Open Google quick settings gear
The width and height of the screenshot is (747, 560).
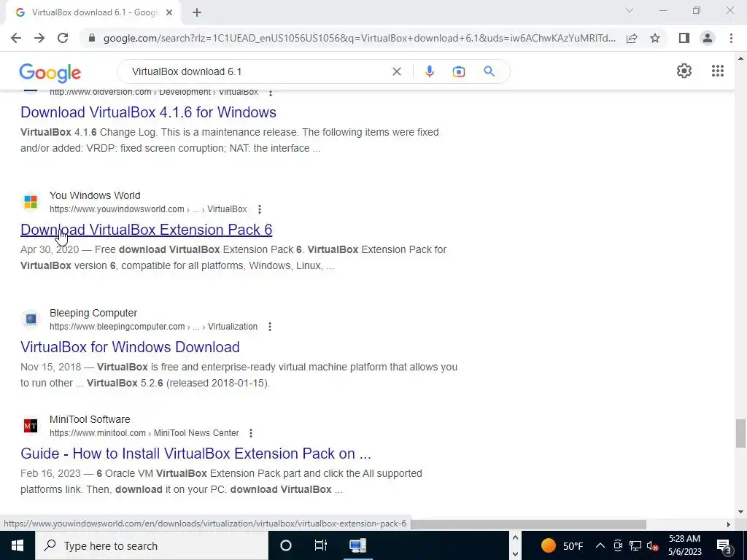coord(684,71)
